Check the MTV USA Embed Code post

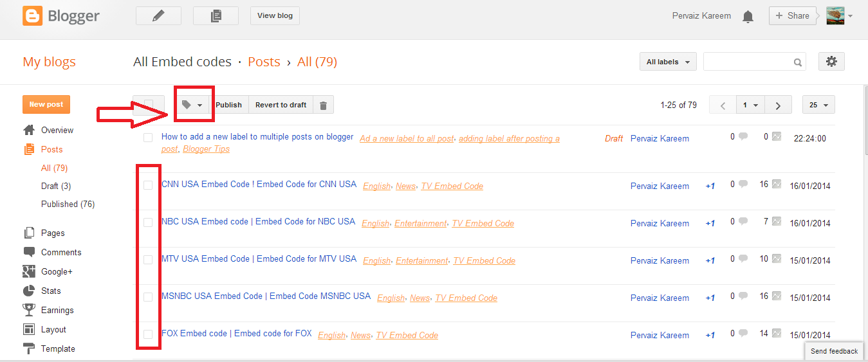pyautogui.click(x=148, y=260)
